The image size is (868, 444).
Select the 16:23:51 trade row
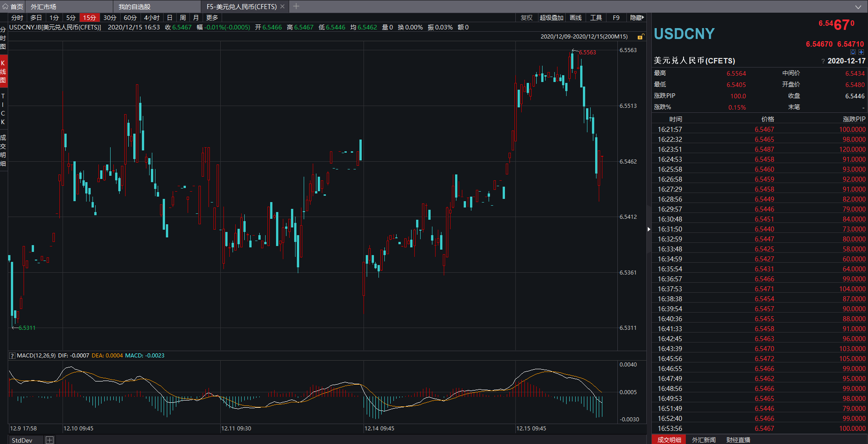pyautogui.click(x=760, y=150)
